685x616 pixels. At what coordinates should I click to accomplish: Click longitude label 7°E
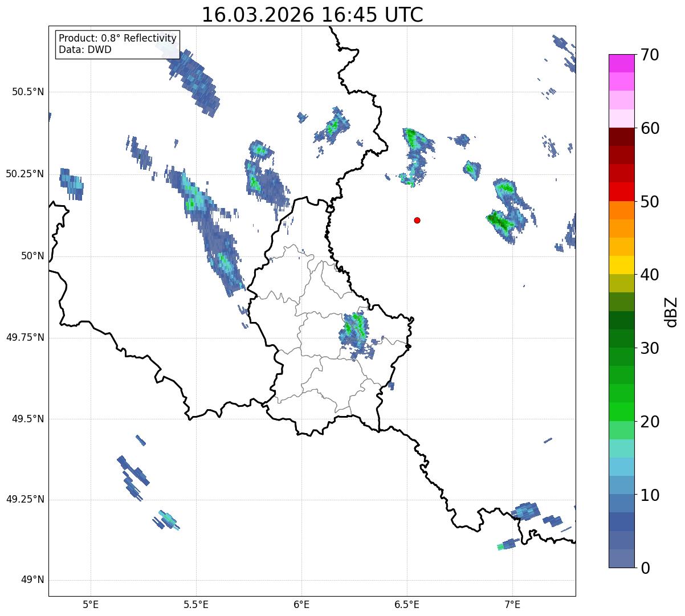click(x=512, y=604)
